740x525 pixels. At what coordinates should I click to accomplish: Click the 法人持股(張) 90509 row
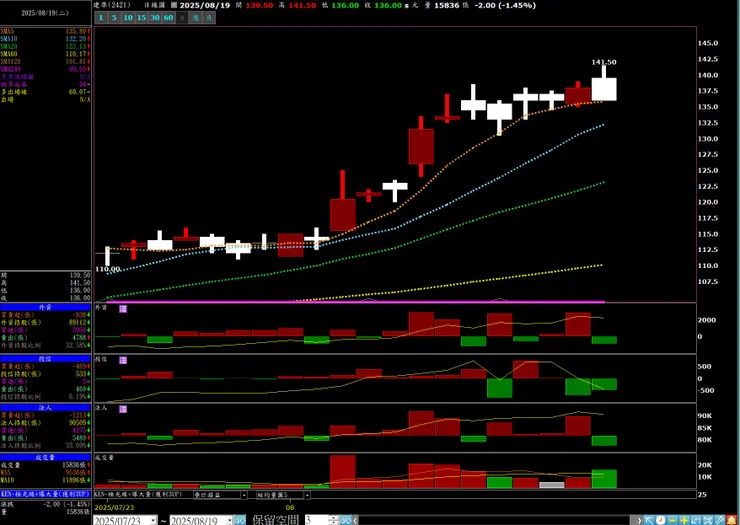click(45, 423)
